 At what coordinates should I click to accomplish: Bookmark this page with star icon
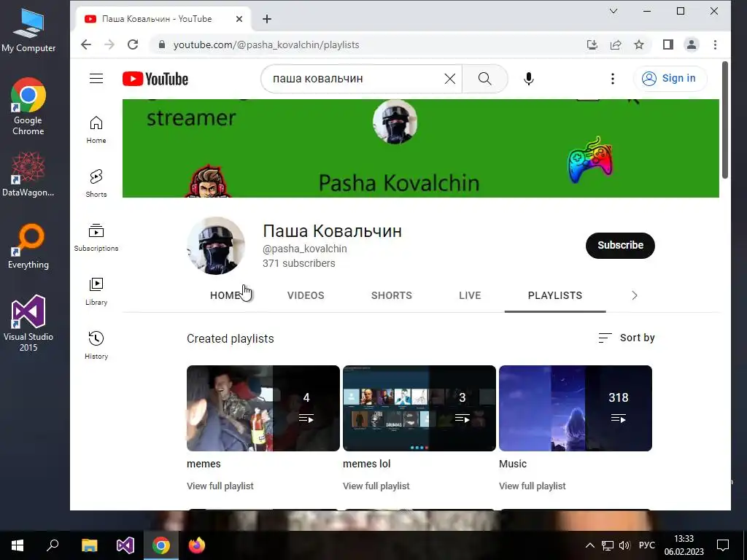click(x=639, y=44)
